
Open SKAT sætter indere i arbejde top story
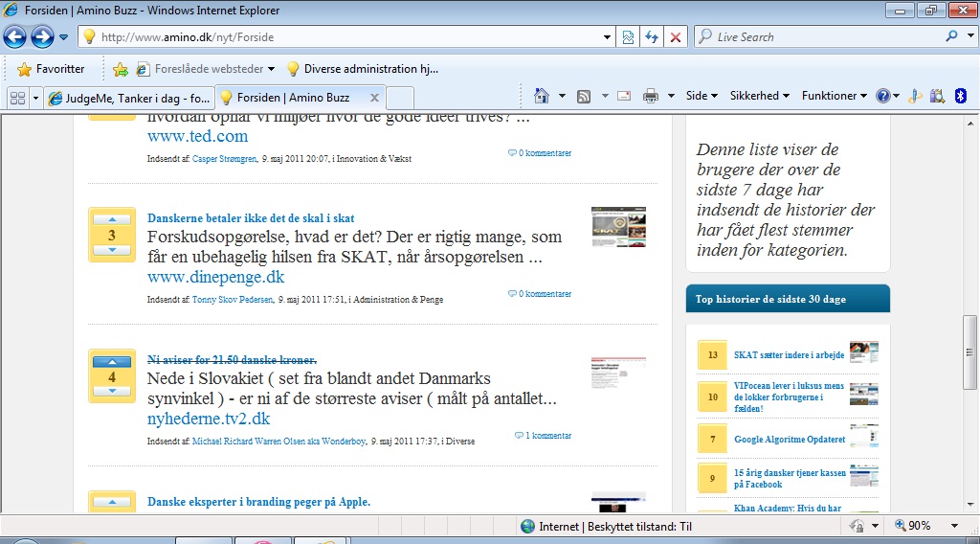point(789,354)
